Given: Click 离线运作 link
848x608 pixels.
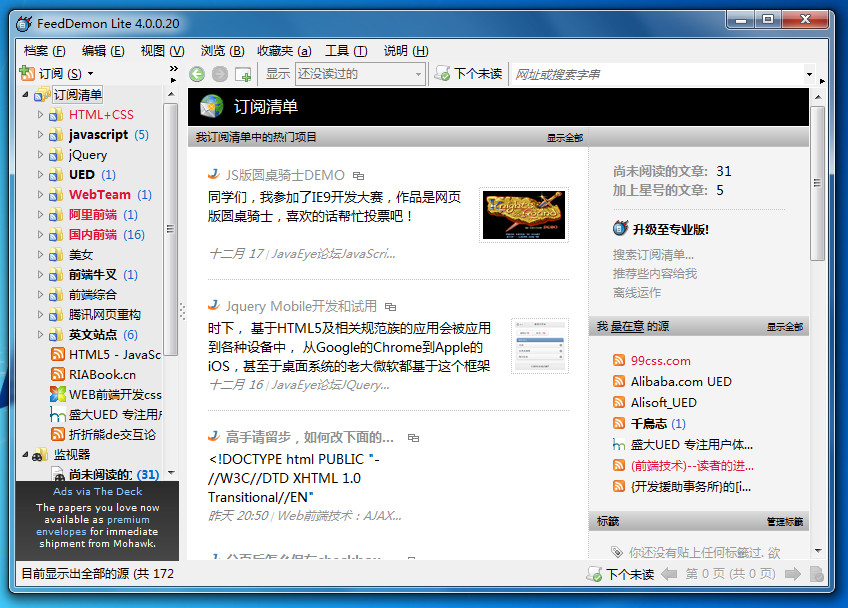Looking at the screenshot, I should click(637, 292).
